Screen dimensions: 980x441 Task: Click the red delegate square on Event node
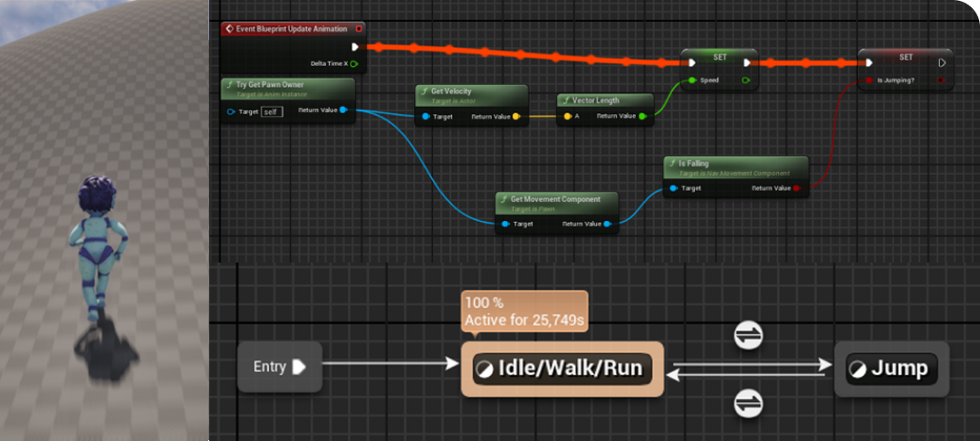pos(359,29)
